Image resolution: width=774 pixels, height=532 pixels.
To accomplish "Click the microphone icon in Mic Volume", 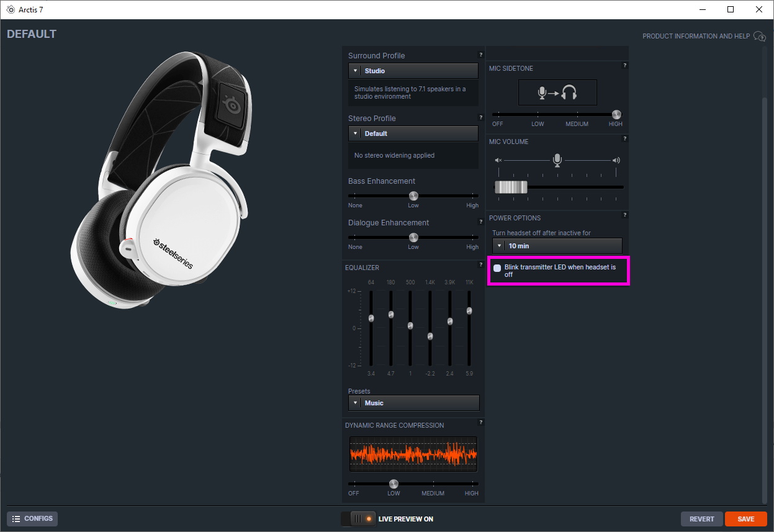I will point(557,161).
